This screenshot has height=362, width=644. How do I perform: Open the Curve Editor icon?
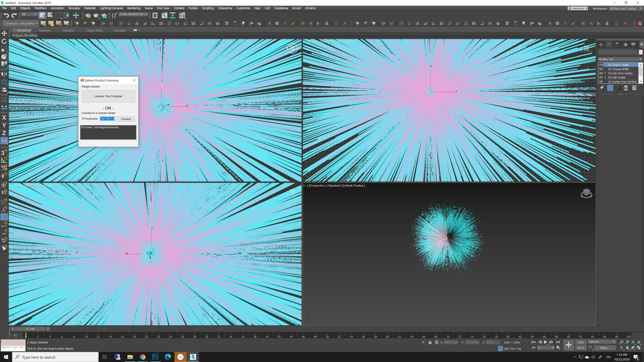click(x=164, y=15)
